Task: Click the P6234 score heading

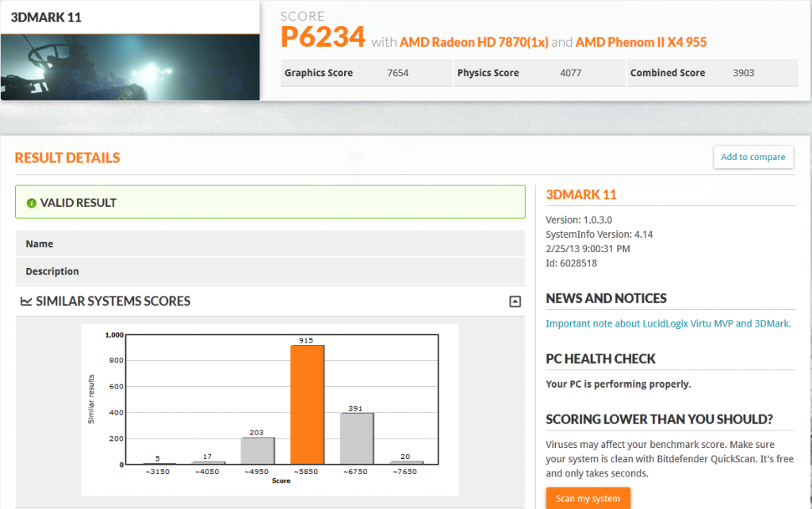Action: [x=323, y=36]
